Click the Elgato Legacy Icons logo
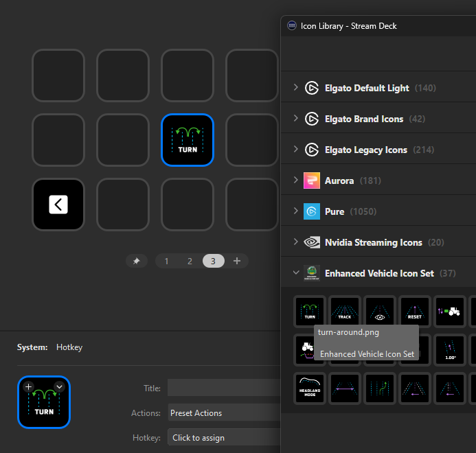Image resolution: width=476 pixels, height=453 pixels. click(x=312, y=150)
